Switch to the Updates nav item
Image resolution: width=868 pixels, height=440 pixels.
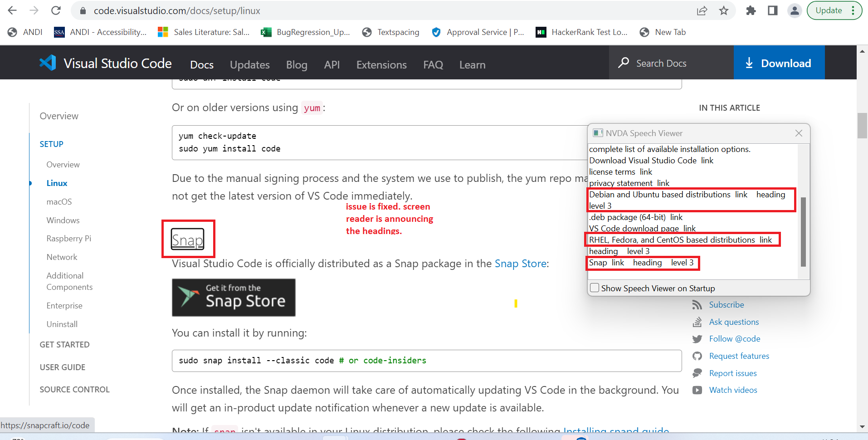pos(249,65)
